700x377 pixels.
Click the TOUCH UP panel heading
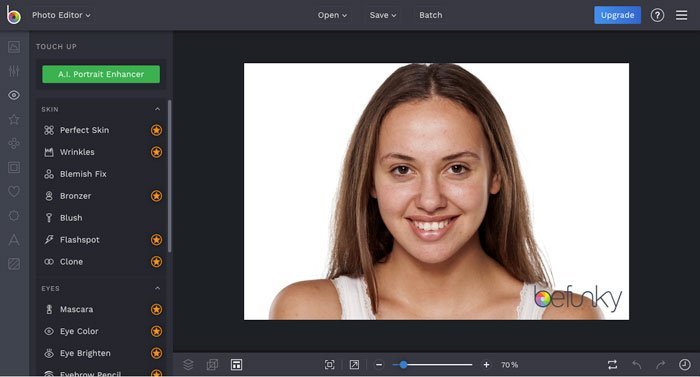(56, 46)
